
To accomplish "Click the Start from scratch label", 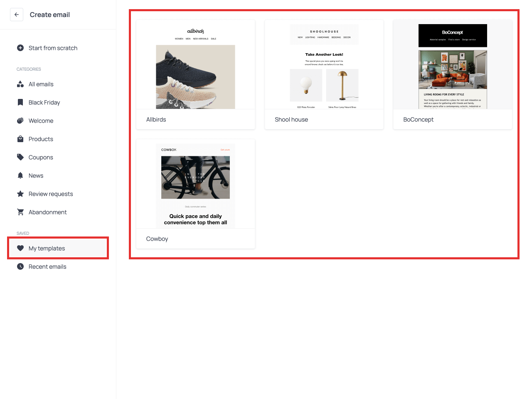I will (x=53, y=48).
